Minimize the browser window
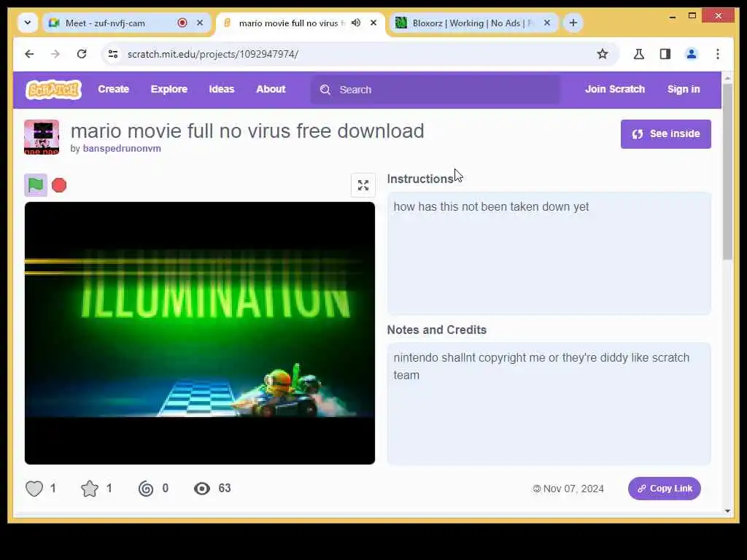Screen dimensions: 747x560 click(x=672, y=16)
